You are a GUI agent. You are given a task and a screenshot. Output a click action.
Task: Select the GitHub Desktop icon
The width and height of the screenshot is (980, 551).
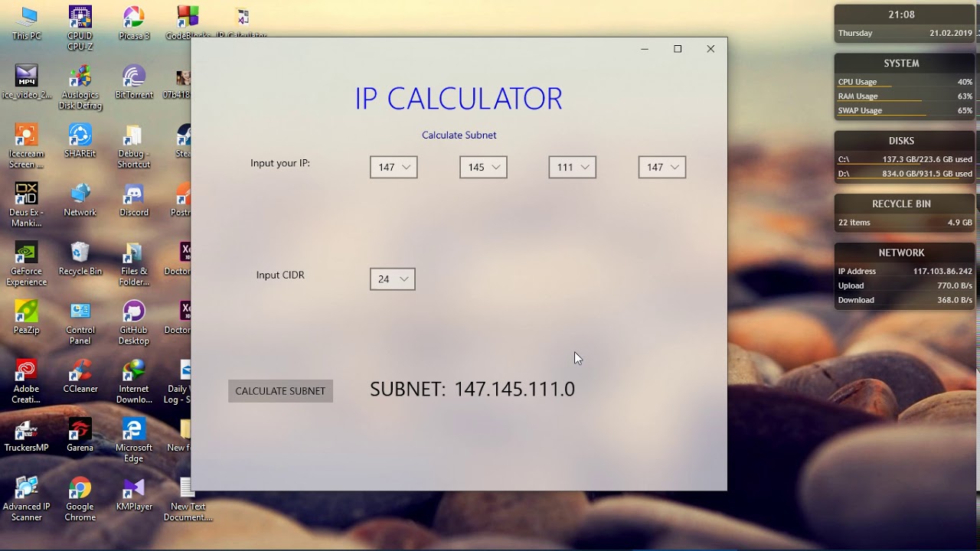pos(134,323)
